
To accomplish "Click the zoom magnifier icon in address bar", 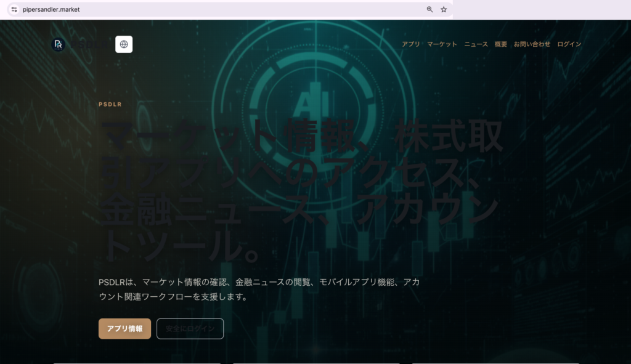I will [x=429, y=9].
